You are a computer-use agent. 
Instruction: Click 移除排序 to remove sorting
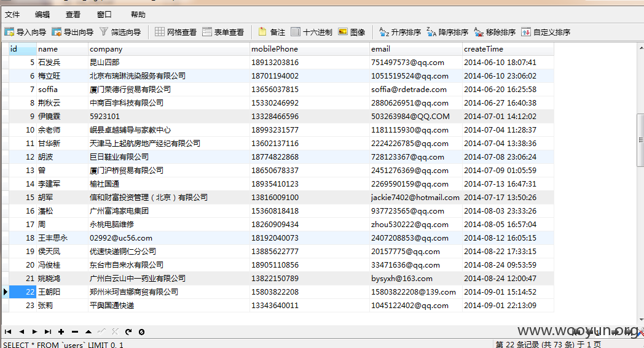(x=495, y=32)
